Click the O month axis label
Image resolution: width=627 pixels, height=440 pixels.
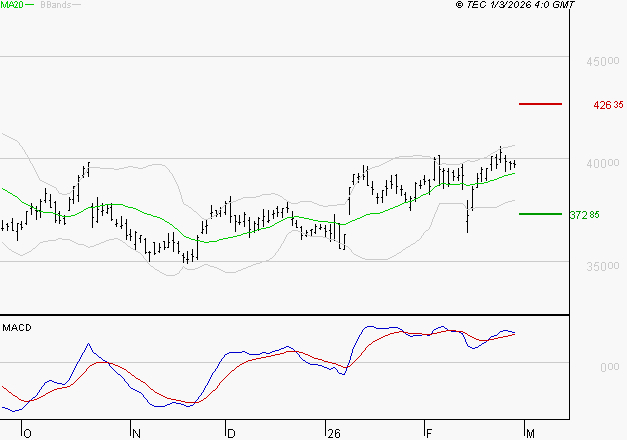(x=27, y=434)
